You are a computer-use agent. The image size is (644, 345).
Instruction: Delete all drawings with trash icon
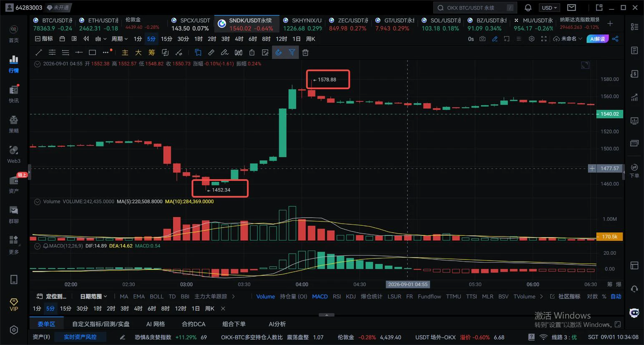[305, 52]
